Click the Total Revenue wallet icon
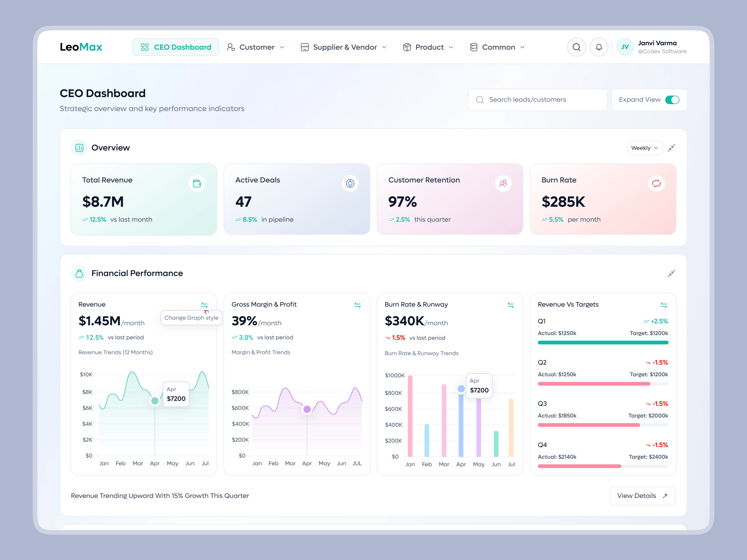747x560 pixels. [x=197, y=183]
